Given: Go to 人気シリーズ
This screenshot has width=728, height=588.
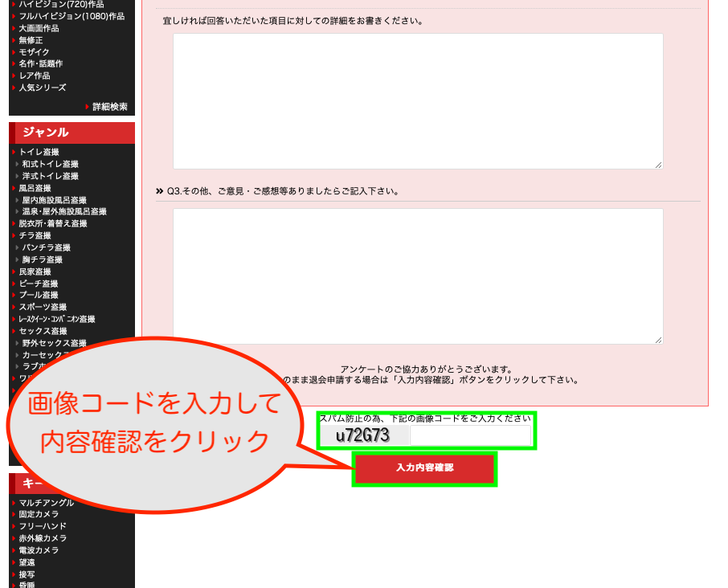Looking at the screenshot, I should click(42, 88).
